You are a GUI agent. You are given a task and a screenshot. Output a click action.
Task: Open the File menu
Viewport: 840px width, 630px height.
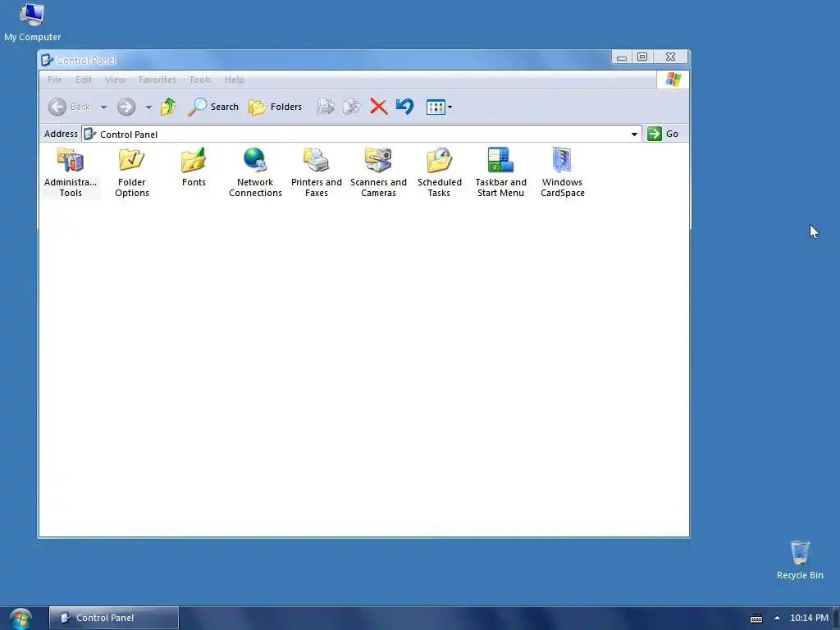coord(55,80)
